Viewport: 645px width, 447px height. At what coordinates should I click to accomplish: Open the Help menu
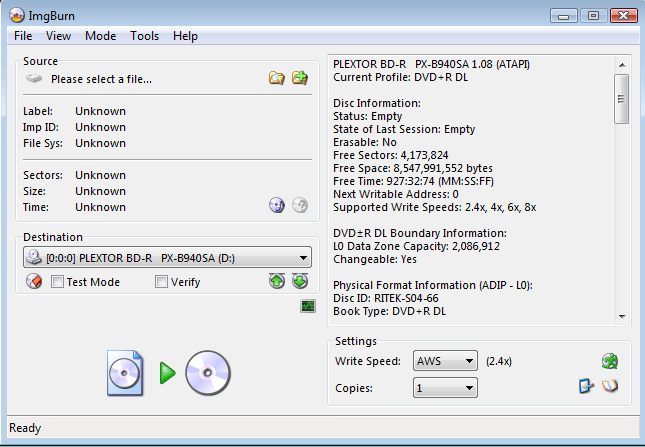(185, 36)
